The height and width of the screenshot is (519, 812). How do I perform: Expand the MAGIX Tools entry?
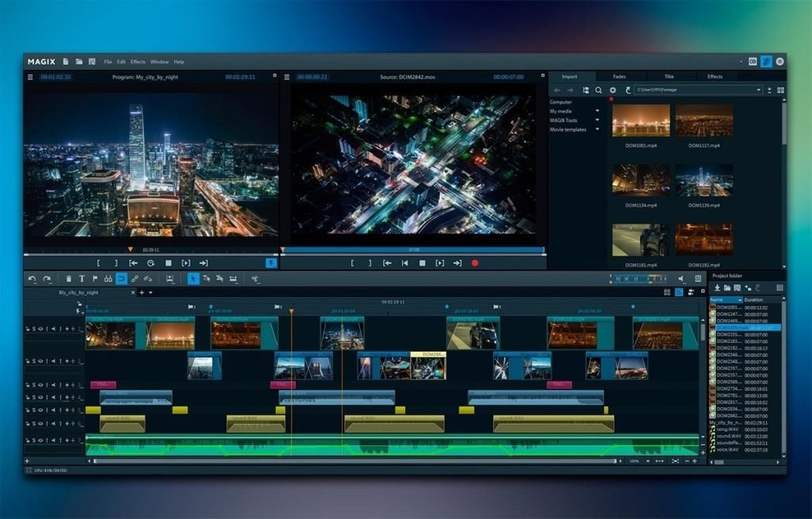tap(597, 120)
